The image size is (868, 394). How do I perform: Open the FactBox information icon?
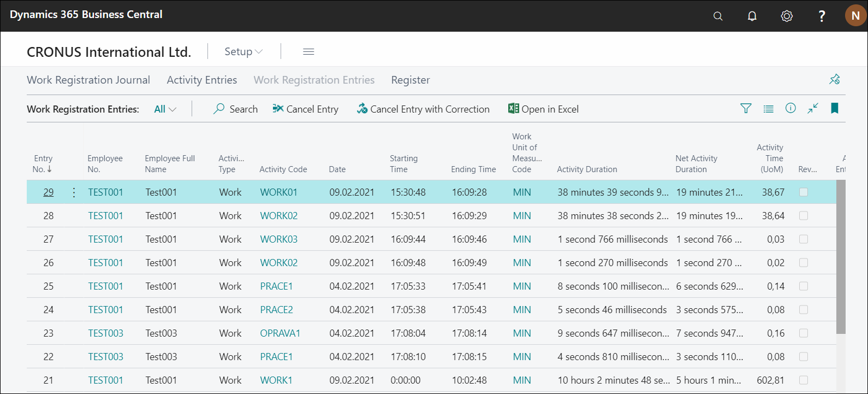(x=790, y=108)
